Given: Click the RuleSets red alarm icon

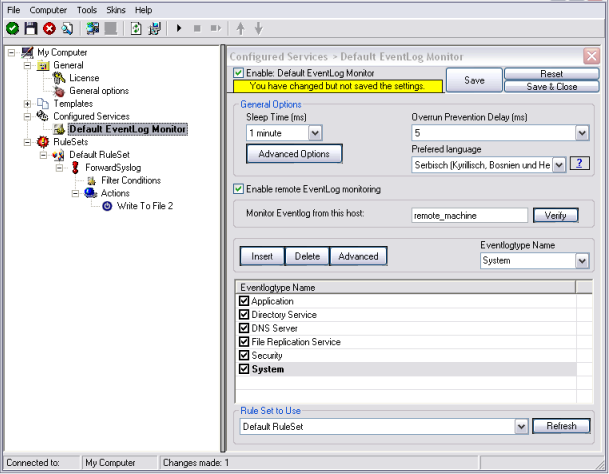Looking at the screenshot, I should (43, 142).
